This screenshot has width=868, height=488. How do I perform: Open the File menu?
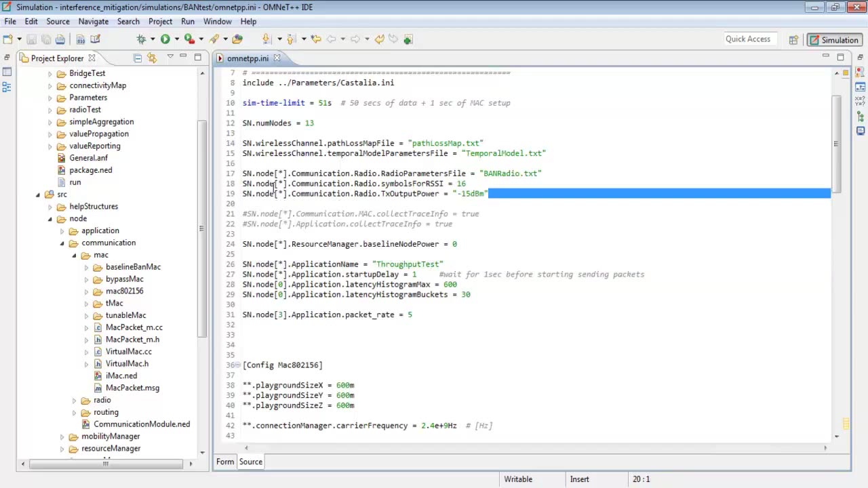10,22
